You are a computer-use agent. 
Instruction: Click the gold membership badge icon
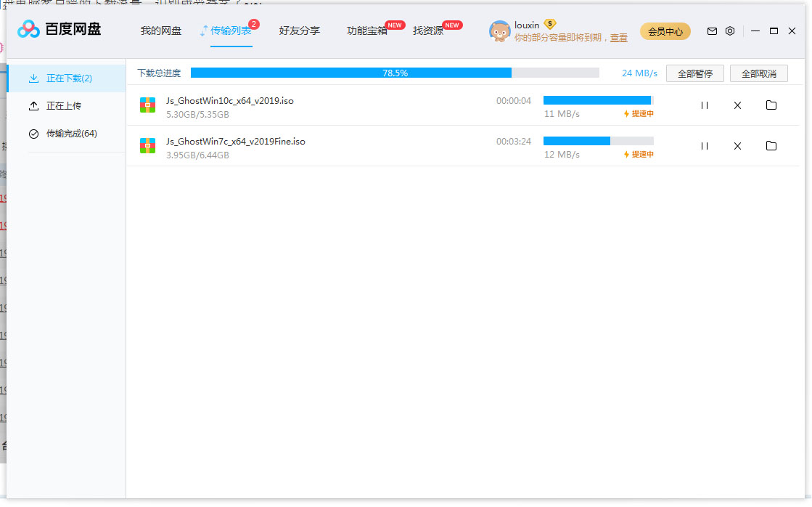coord(549,24)
